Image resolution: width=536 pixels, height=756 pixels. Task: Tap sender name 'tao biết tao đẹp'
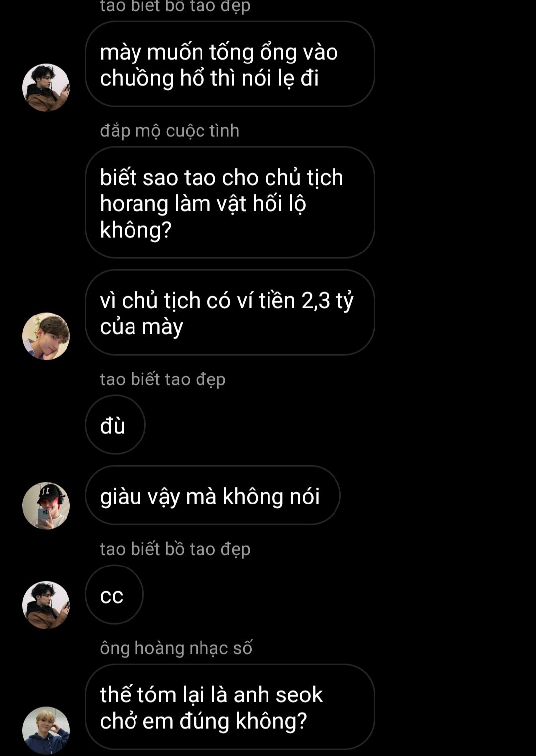click(163, 379)
